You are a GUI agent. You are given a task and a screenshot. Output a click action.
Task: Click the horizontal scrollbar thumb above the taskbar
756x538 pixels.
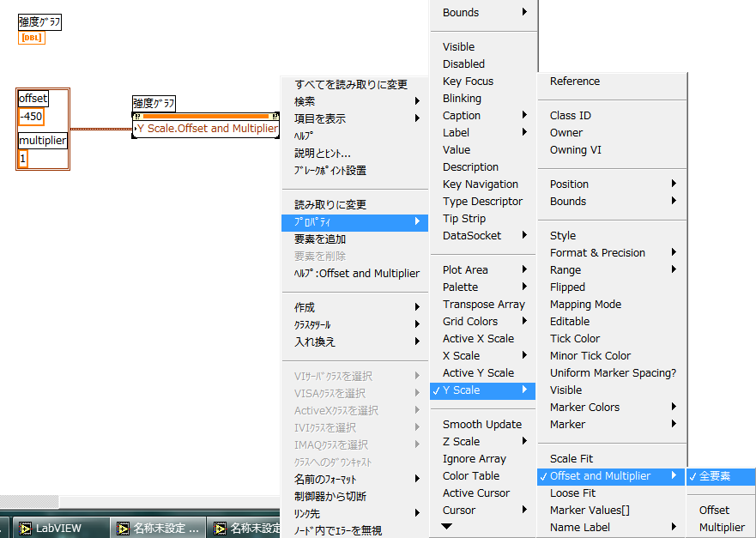[x=29, y=502]
